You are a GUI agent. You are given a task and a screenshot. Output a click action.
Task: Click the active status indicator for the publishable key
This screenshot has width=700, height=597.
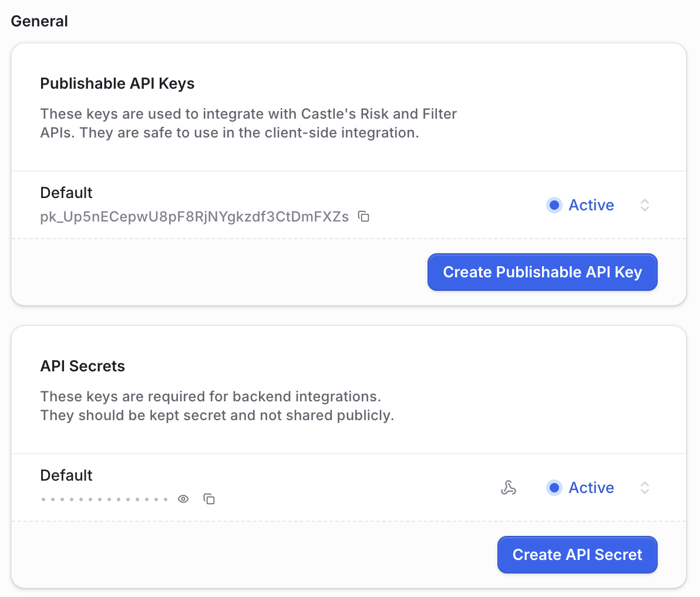554,205
